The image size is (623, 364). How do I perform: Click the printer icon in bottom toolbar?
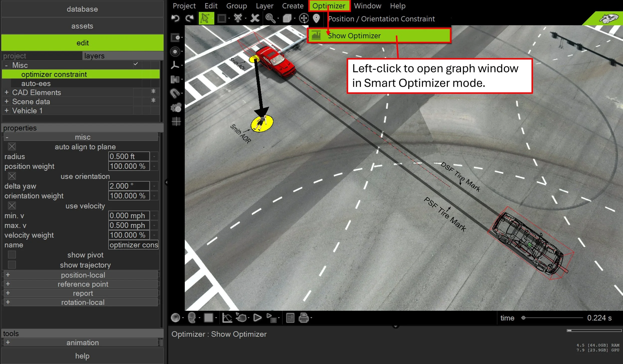click(x=304, y=318)
